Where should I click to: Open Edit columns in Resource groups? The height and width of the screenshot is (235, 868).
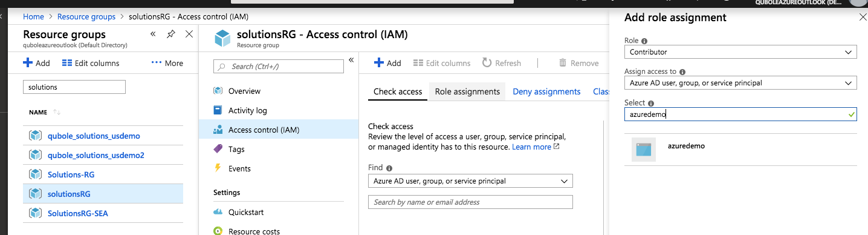91,63
